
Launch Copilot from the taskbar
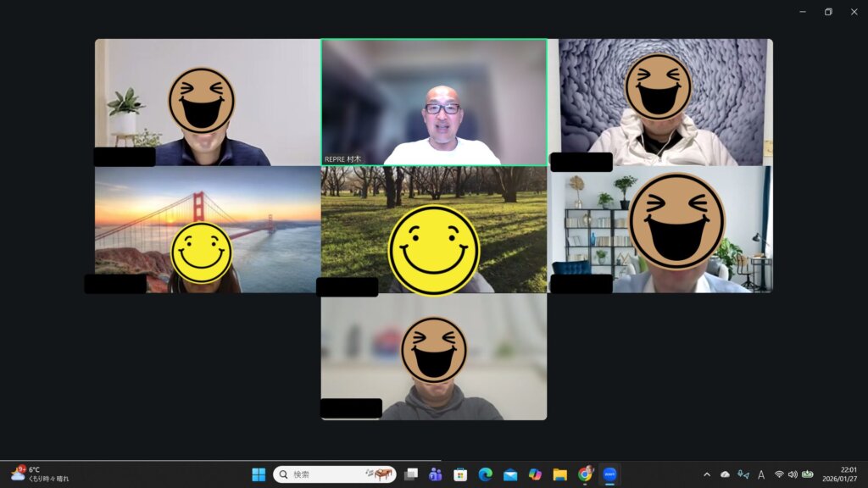pos(535,474)
